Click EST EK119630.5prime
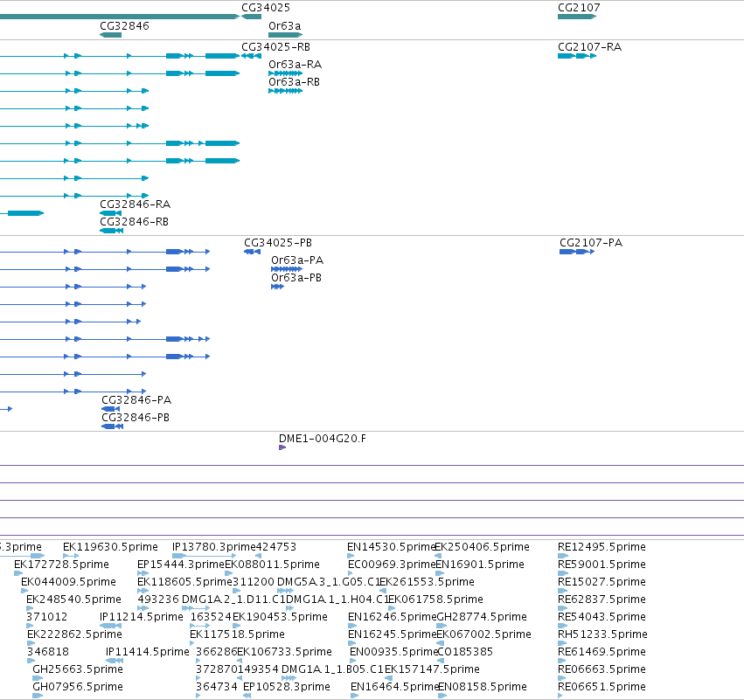This screenshot has width=744, height=700. pyautogui.click(x=110, y=547)
